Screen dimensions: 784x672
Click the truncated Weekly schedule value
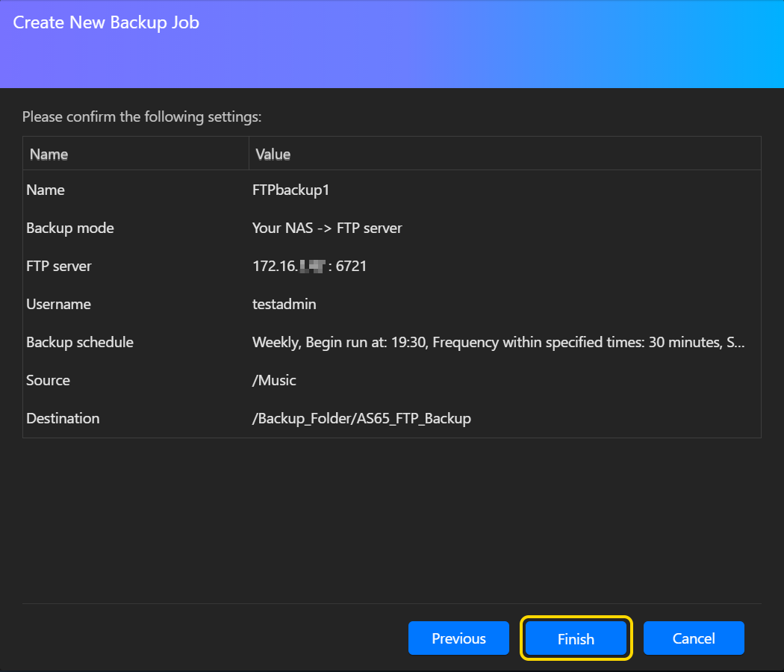(x=498, y=342)
